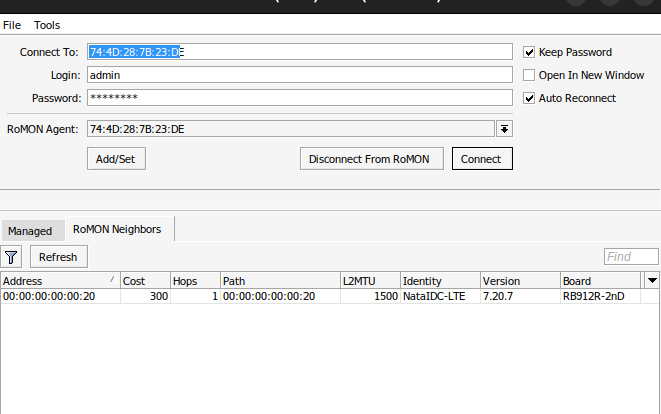Click the filter funnel icon
The width and height of the screenshot is (661, 414).
pyautogui.click(x=11, y=257)
